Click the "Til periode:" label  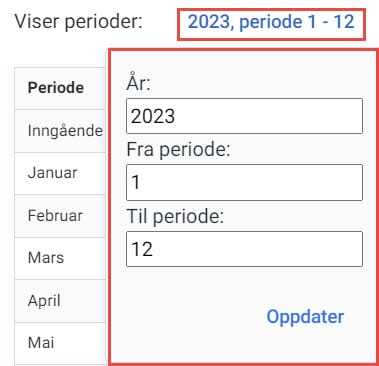[x=175, y=217]
